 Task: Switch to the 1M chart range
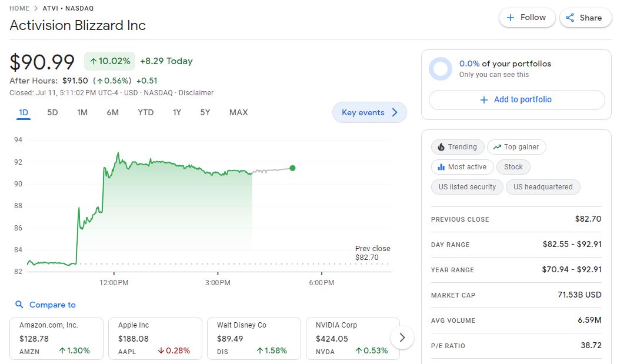tap(82, 112)
